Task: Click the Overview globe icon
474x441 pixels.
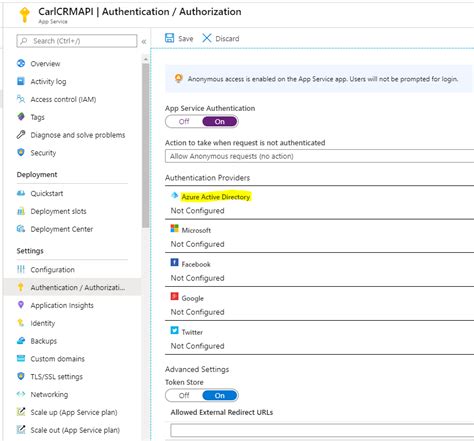Action: coord(21,63)
